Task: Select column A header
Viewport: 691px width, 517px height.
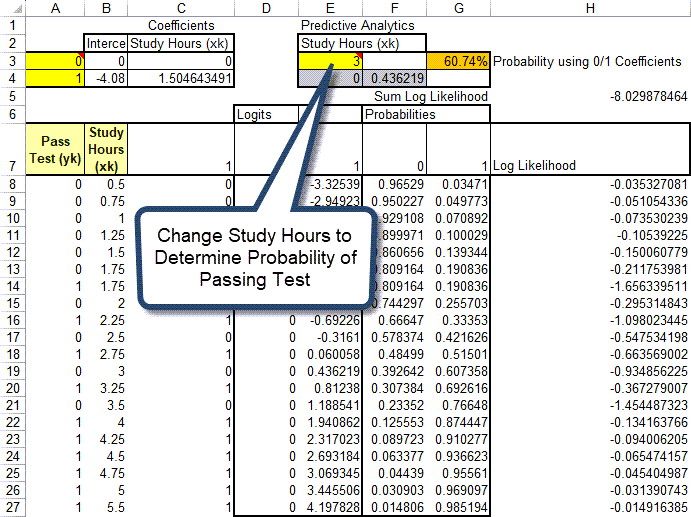Action: [55, 8]
